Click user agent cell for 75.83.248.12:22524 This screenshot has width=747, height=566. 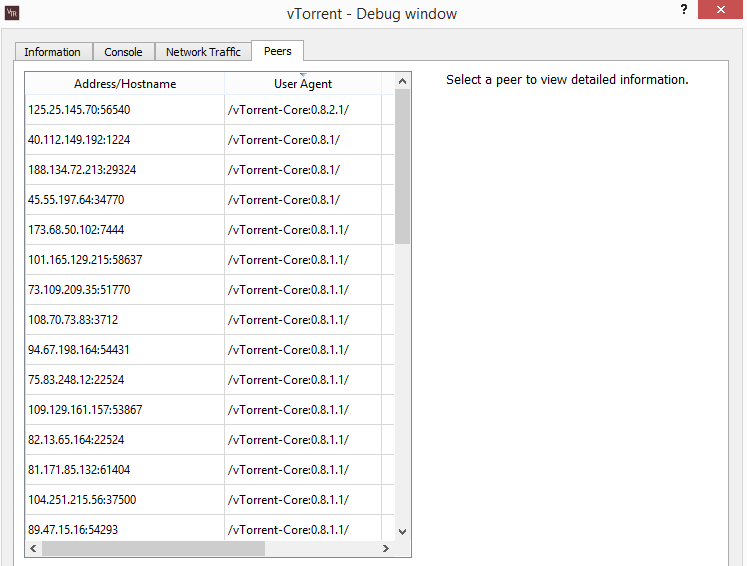pyautogui.click(x=303, y=380)
